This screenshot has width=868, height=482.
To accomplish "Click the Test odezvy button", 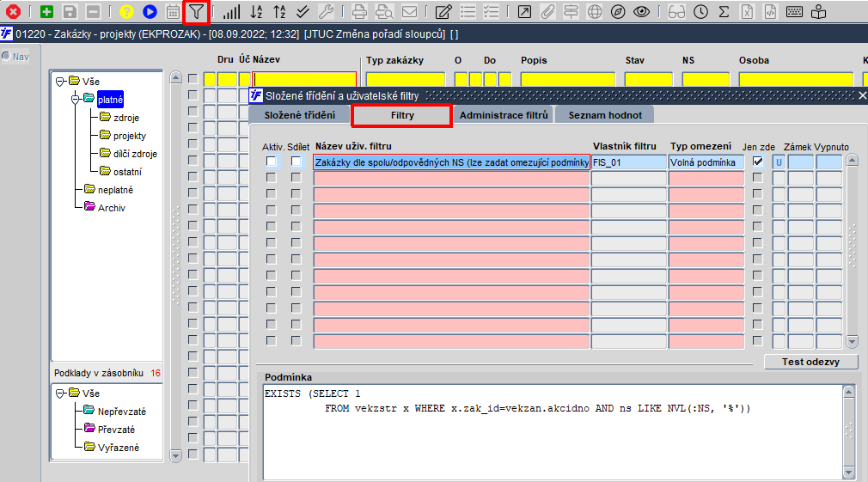I will tap(810, 362).
